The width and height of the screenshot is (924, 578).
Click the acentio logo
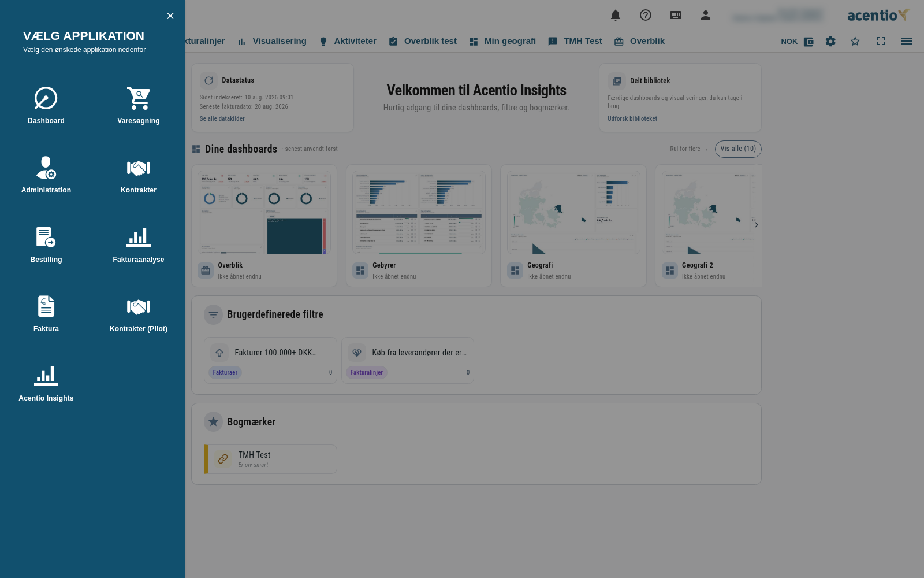coord(878,16)
